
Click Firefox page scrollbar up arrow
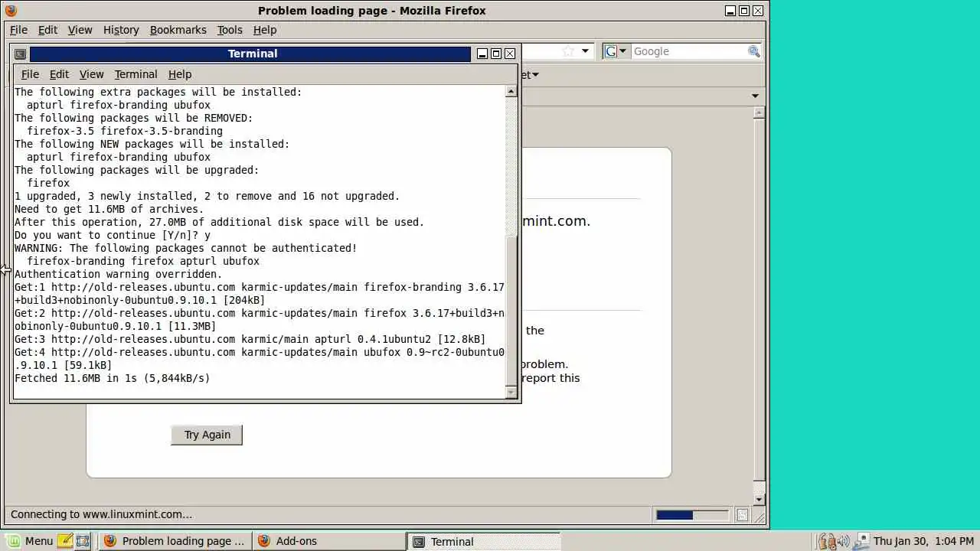coord(759,112)
